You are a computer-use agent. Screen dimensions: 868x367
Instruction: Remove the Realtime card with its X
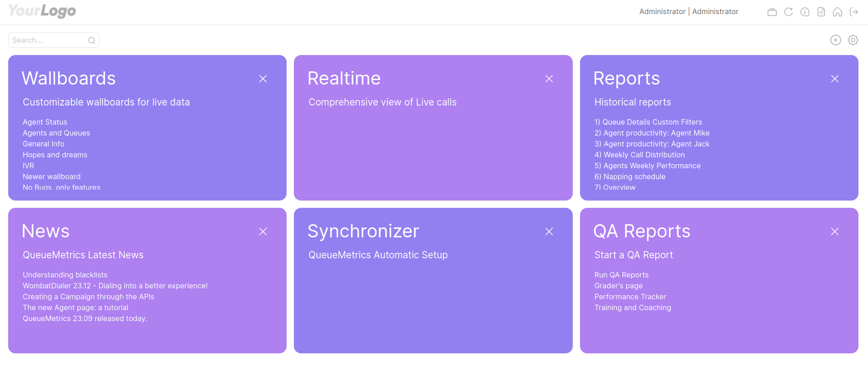point(549,79)
